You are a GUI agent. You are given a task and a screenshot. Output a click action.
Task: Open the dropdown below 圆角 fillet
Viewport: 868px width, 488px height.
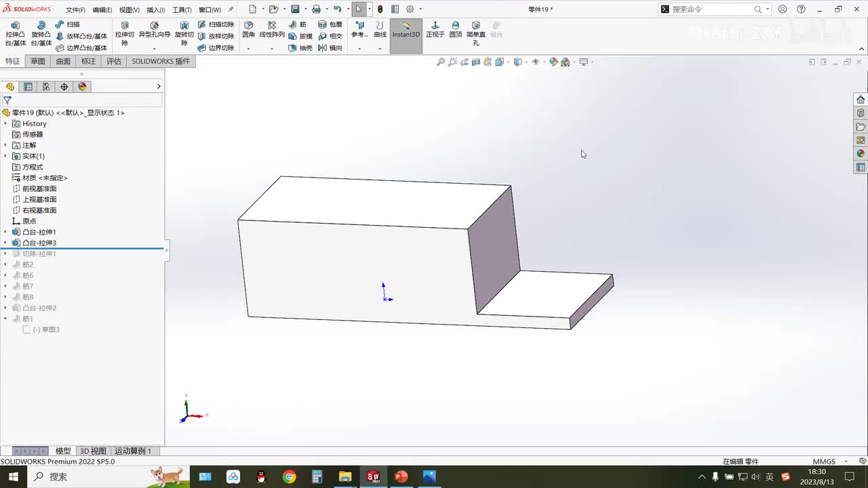[x=248, y=49]
